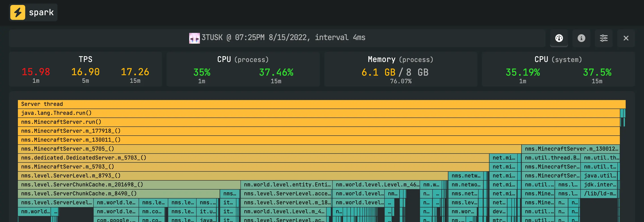Select the DedicatedServer.m_5703_() frame

(x=253, y=158)
